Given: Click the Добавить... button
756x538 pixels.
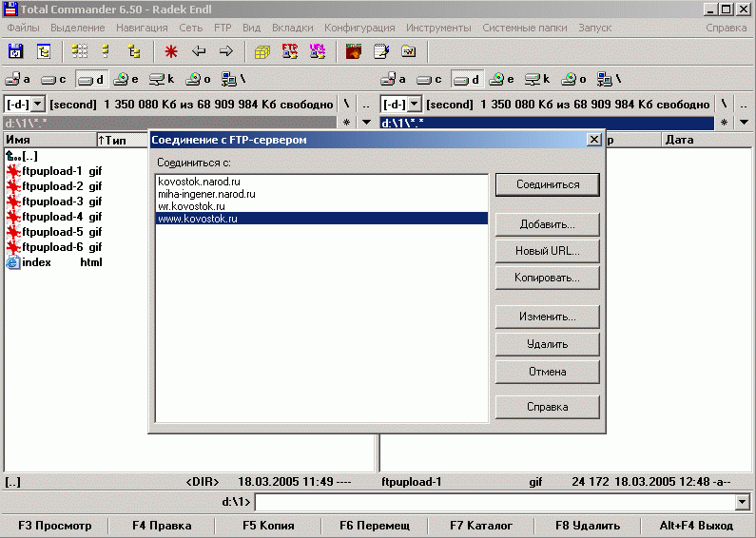Looking at the screenshot, I should [x=548, y=224].
